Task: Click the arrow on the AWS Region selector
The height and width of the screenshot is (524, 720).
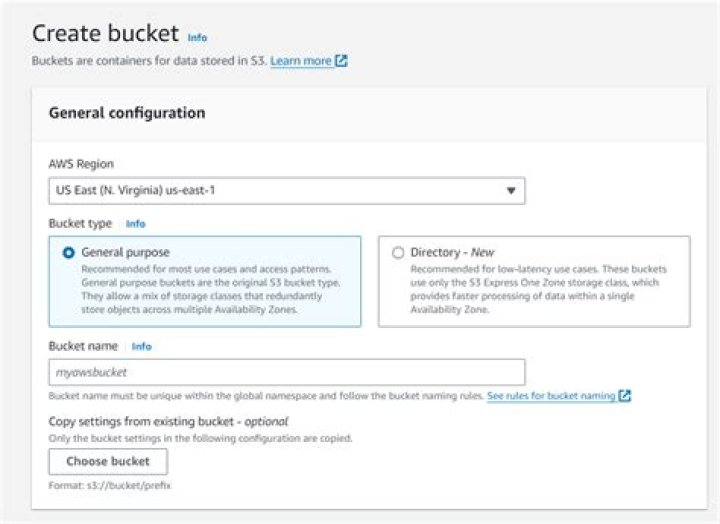Action: point(510,190)
